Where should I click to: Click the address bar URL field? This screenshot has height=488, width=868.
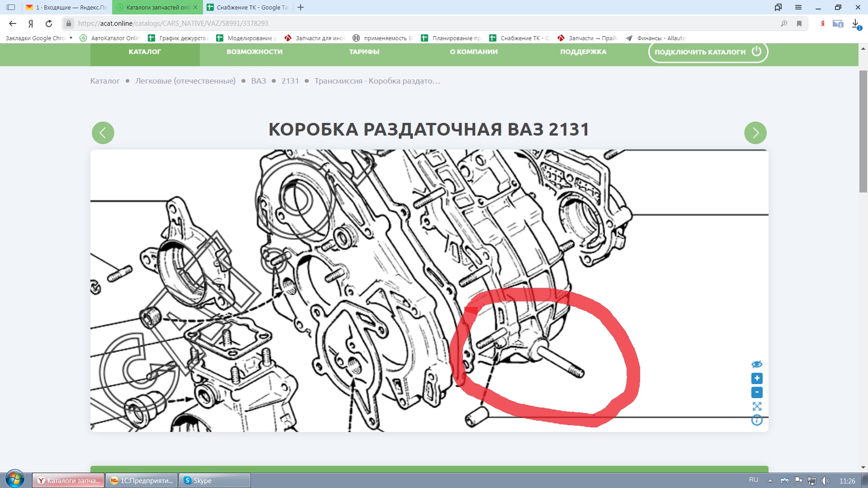[425, 23]
